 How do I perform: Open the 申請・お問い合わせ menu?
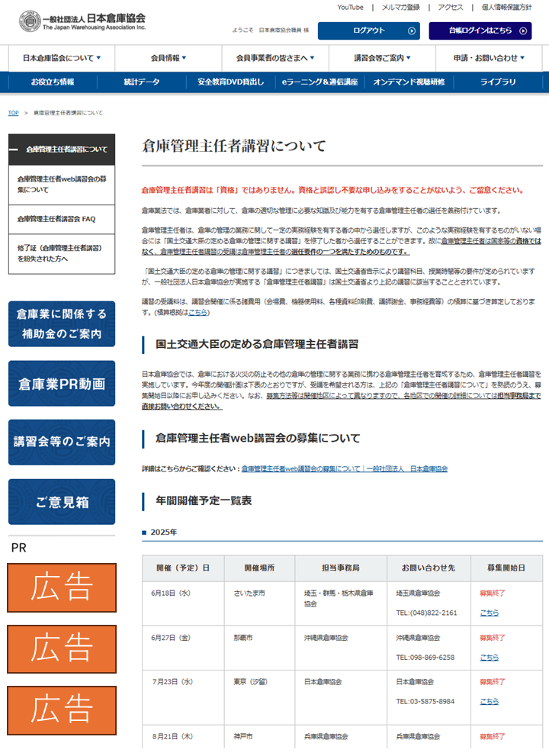490,58
